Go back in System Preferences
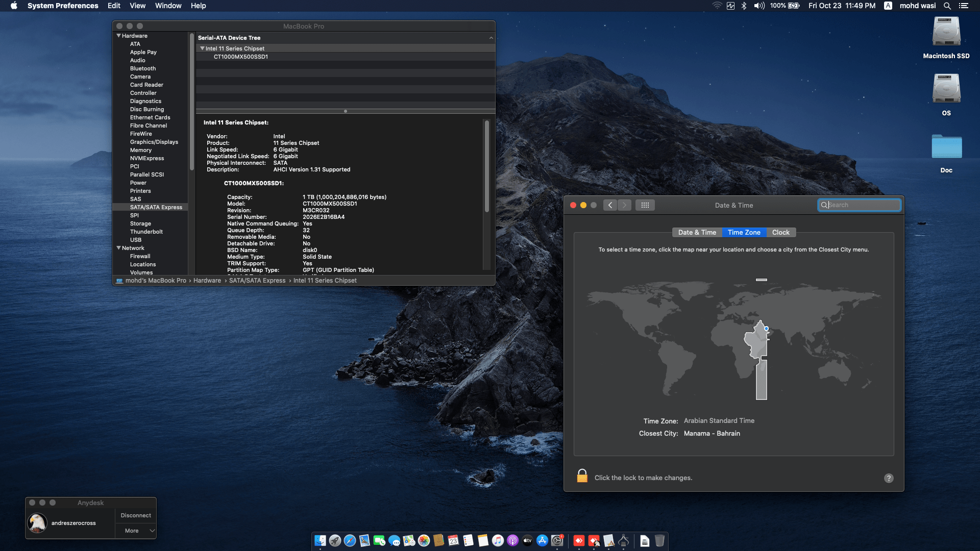 coord(610,205)
